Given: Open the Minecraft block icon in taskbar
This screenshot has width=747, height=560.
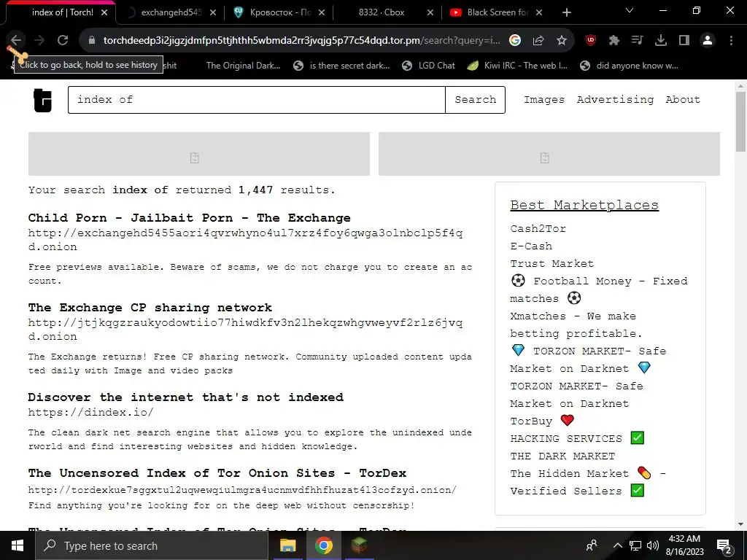Looking at the screenshot, I should point(360,545).
